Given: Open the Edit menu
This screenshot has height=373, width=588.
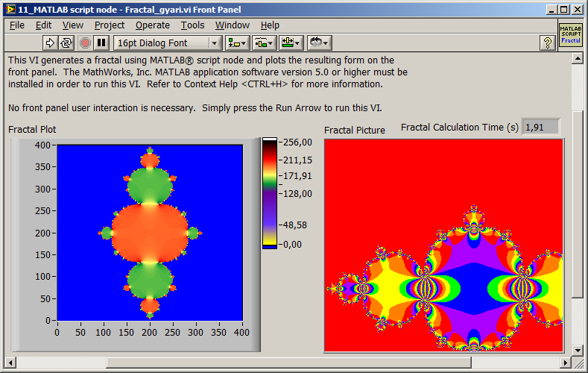Looking at the screenshot, I should [43, 25].
